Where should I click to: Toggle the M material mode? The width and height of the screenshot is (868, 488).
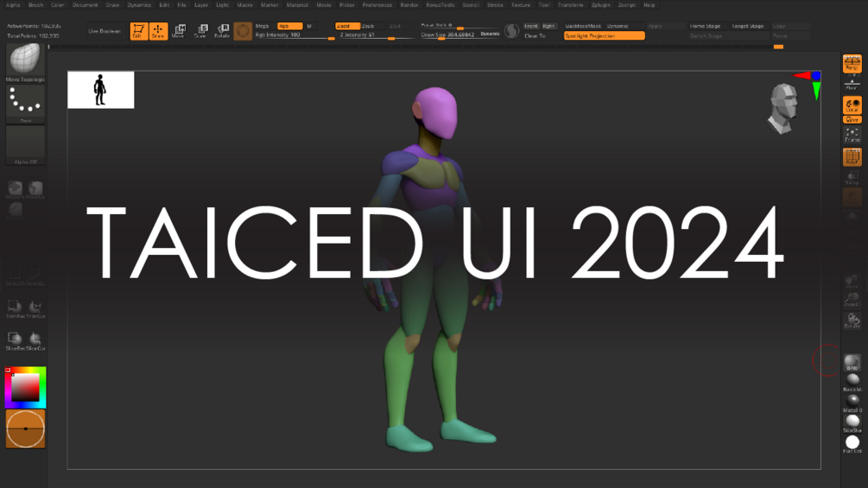click(x=310, y=26)
